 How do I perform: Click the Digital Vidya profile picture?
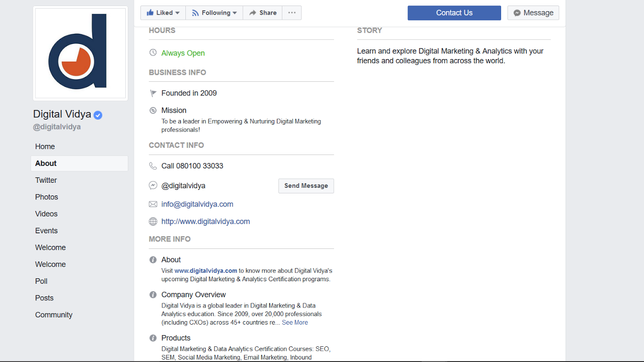point(79,53)
